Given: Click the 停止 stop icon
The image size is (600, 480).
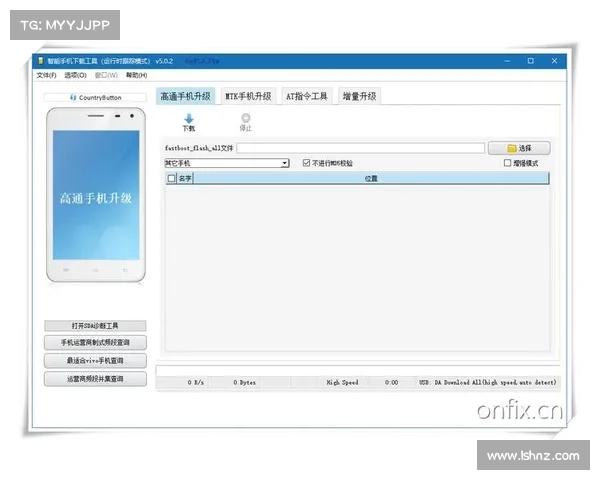Looking at the screenshot, I should pyautogui.click(x=246, y=118).
